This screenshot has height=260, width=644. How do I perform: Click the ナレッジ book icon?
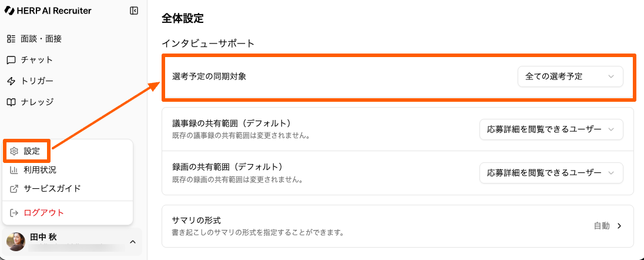pos(11,102)
